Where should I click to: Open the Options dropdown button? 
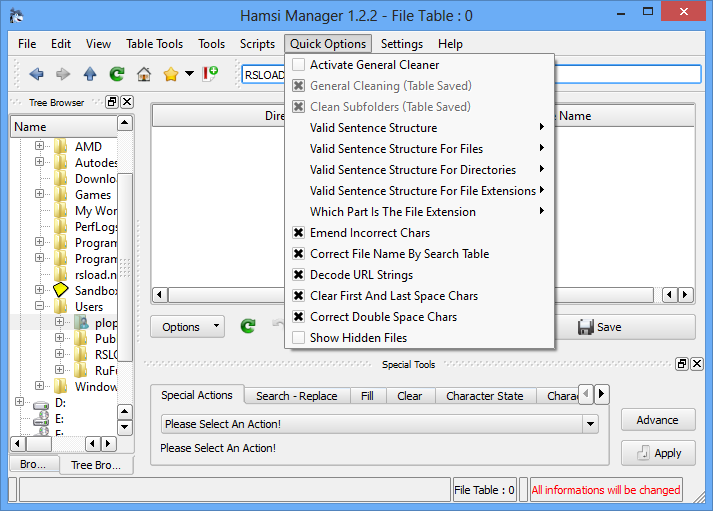(x=187, y=326)
